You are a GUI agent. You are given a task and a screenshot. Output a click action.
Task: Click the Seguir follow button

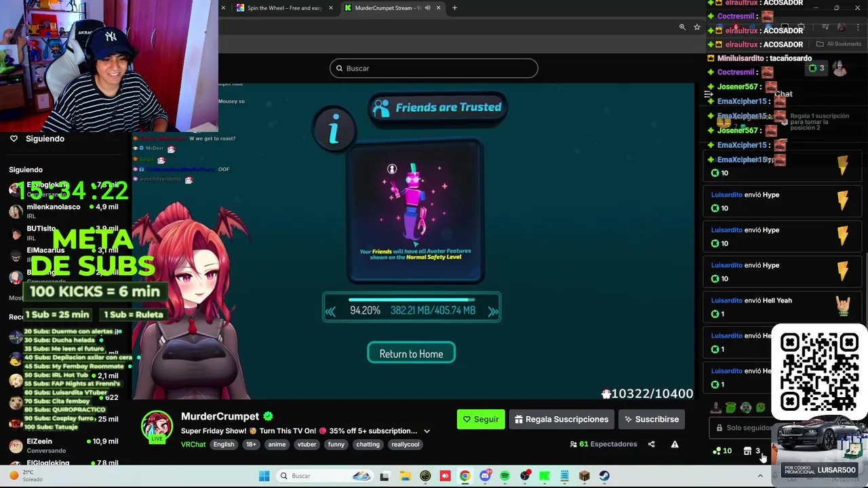pyautogui.click(x=481, y=420)
